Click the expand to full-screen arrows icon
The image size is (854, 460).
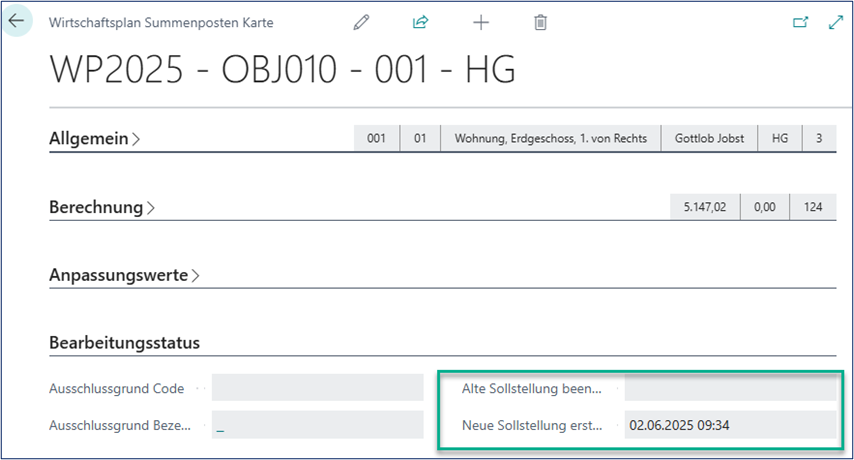836,22
